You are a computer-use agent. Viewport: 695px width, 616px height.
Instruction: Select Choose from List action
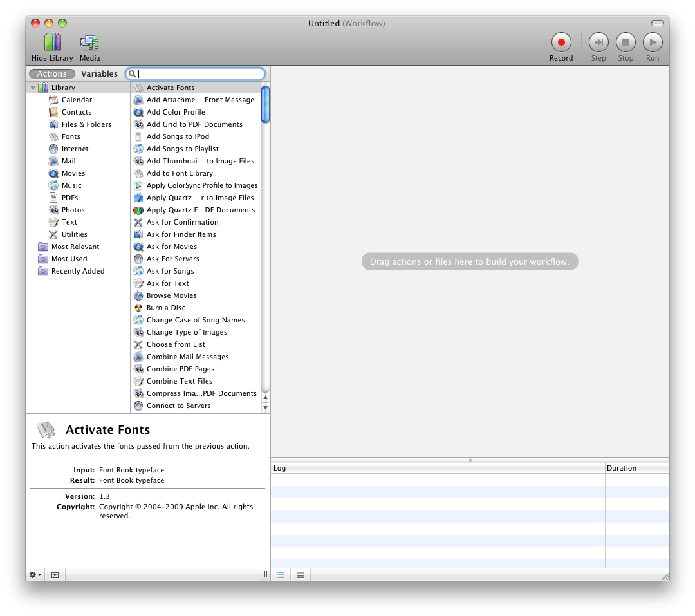pyautogui.click(x=196, y=344)
